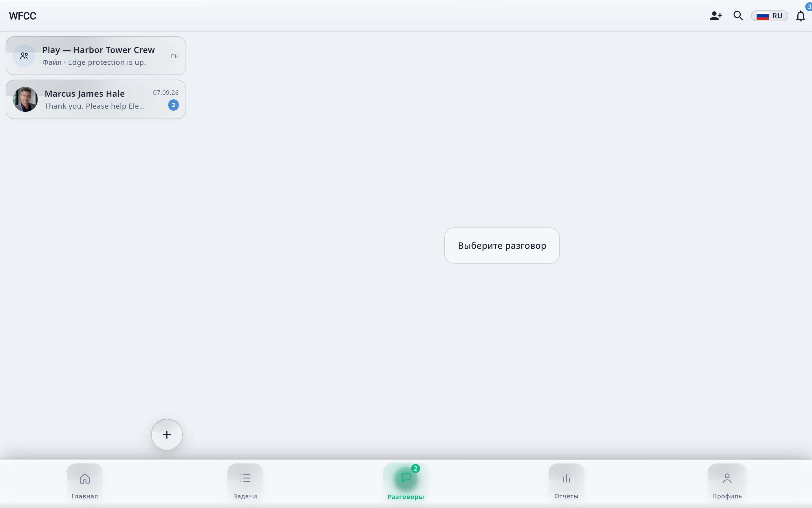Screen dimensions: 812x508
Task: Click the "пн" day label on Harbor chat
Action: point(175,56)
